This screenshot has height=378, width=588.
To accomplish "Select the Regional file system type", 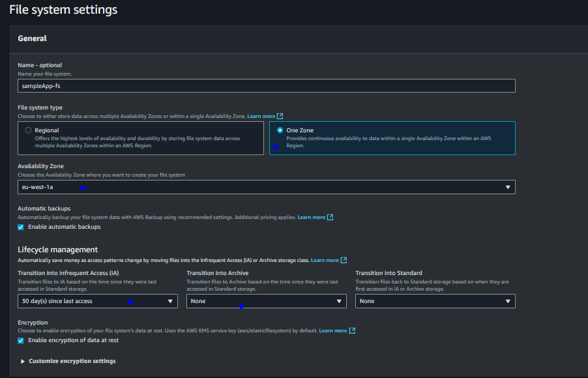I will [x=28, y=130].
